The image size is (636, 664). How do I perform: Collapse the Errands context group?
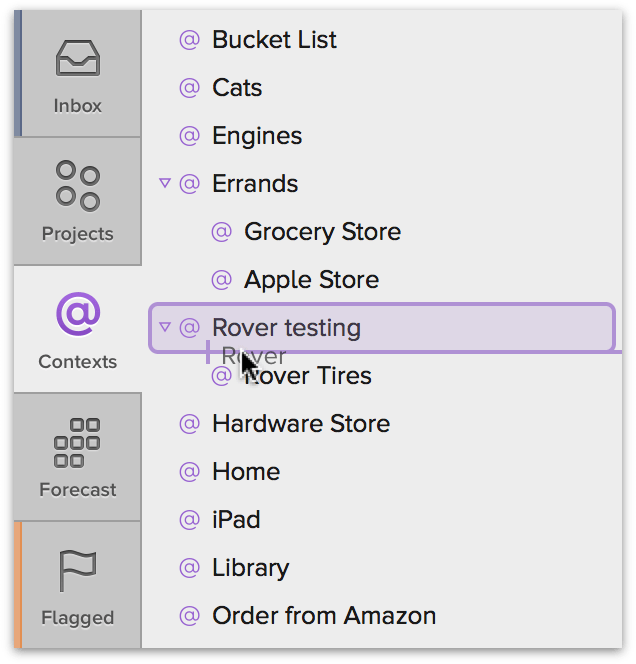point(165,183)
